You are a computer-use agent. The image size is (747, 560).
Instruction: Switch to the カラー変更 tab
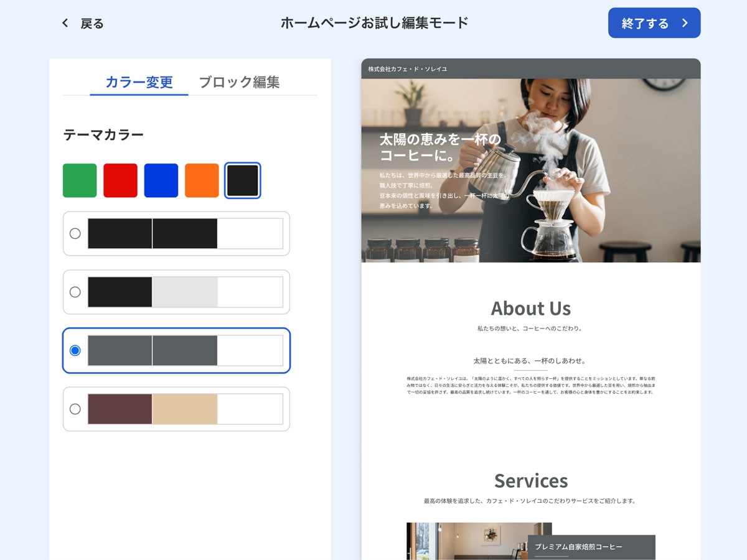click(x=139, y=82)
